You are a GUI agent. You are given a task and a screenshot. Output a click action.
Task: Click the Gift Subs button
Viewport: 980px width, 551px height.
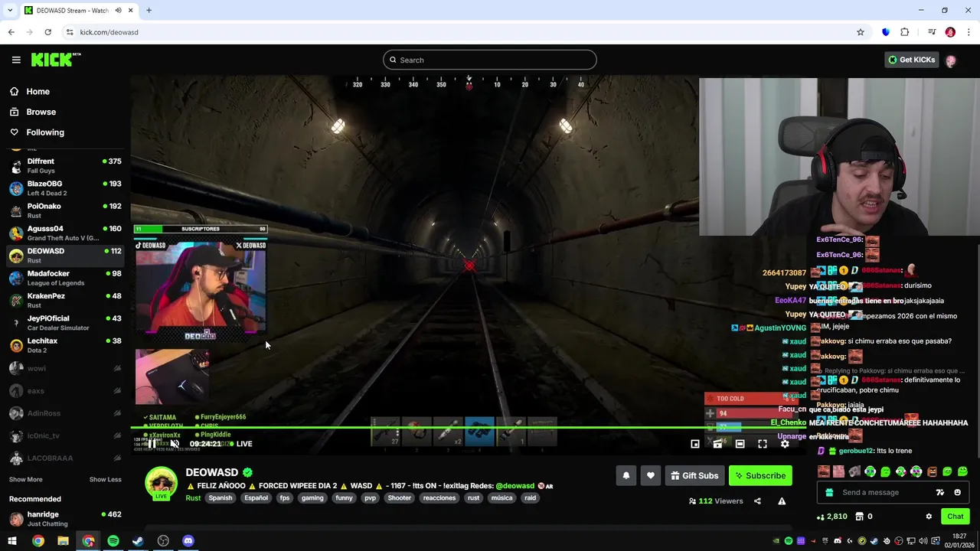point(694,476)
